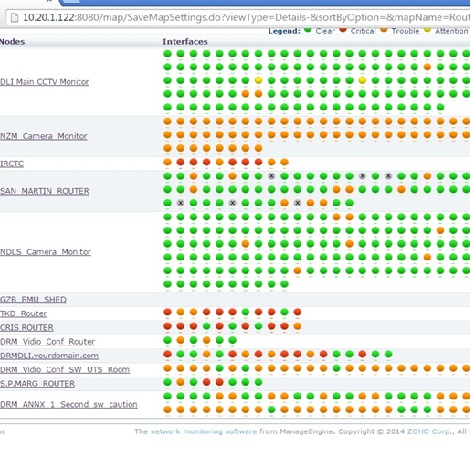
Task: Click the Critical status icon in the legend
Action: point(343,30)
